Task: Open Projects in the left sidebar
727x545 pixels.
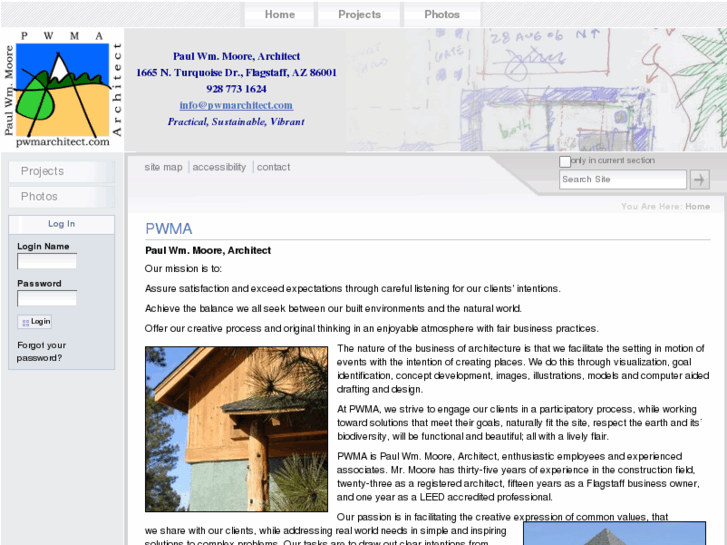Action: pos(62,172)
